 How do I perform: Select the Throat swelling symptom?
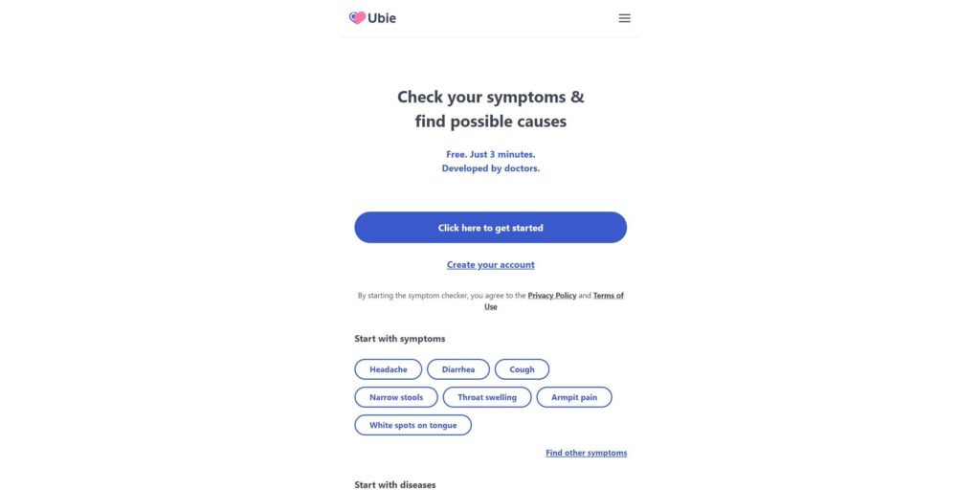click(x=487, y=397)
